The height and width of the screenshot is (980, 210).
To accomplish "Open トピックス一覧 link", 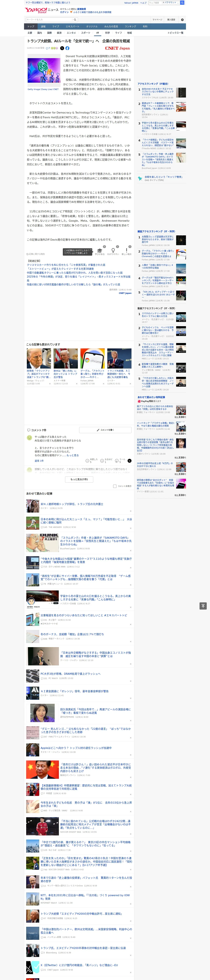I will 175,33.
